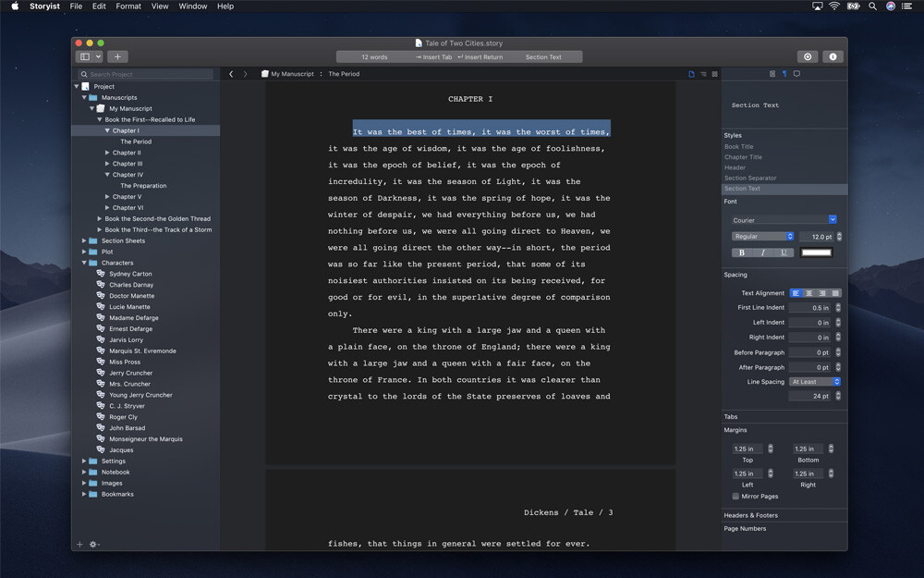This screenshot has height=578, width=924.
Task: Open the Siri icon in menu bar
Action: 891,6
